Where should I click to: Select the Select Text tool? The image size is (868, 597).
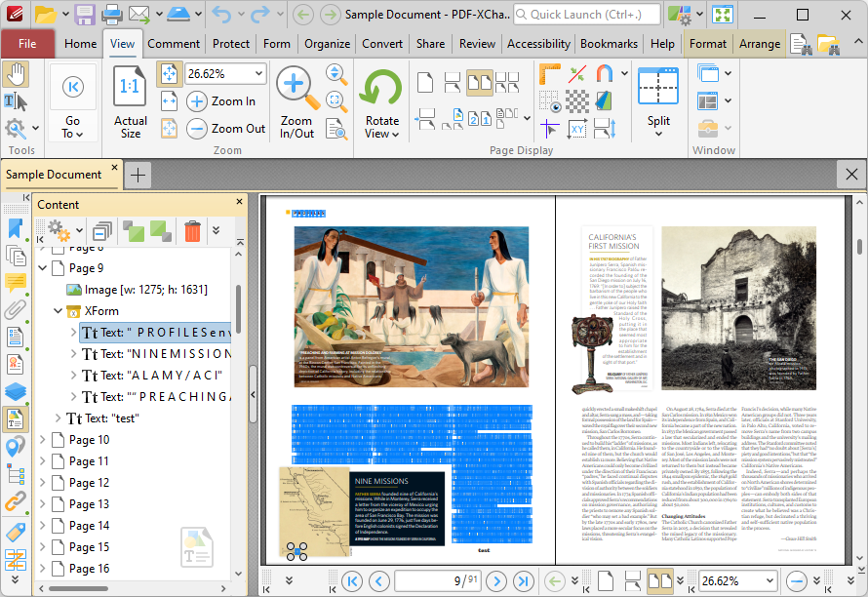click(16, 101)
